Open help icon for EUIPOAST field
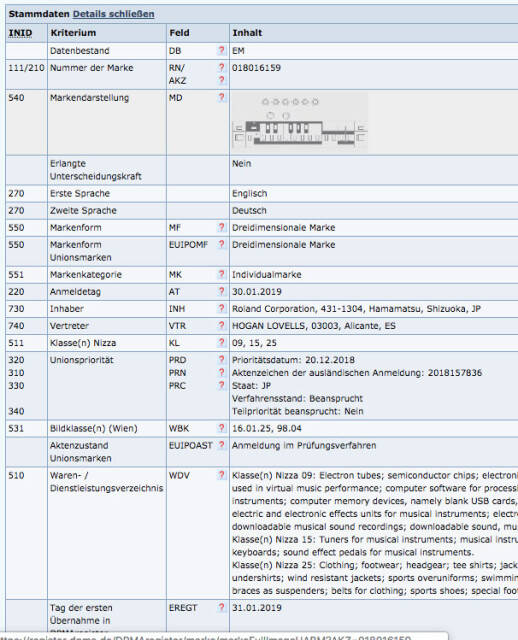Viewport: 518px width, 640px height. pyautogui.click(x=221, y=445)
